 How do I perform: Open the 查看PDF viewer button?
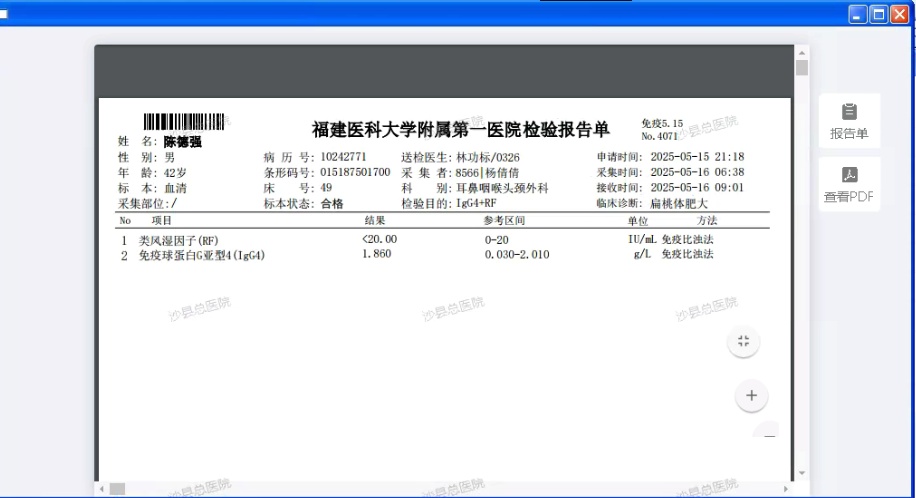849,184
